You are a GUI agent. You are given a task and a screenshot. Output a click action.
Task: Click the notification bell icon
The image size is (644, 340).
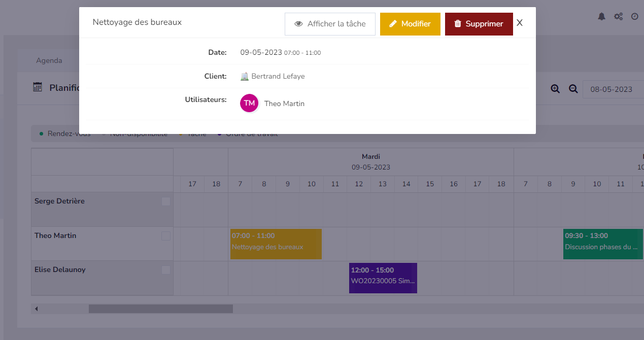click(x=601, y=16)
